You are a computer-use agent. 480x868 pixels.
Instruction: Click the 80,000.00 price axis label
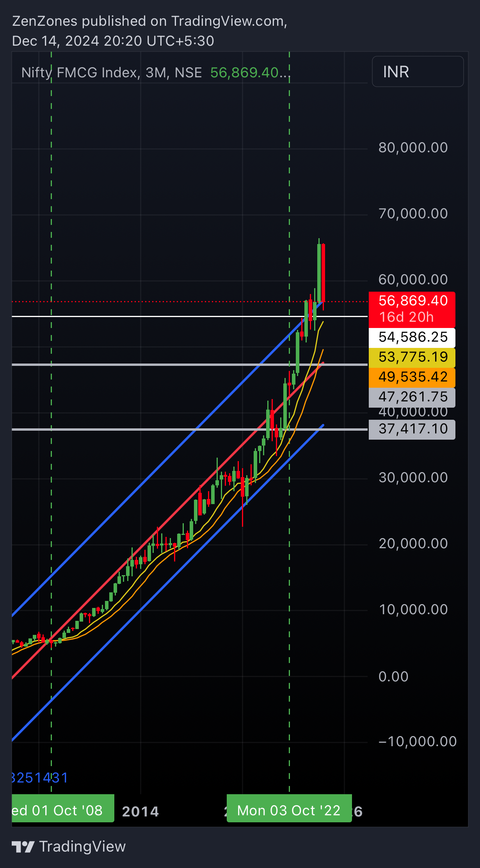413,148
